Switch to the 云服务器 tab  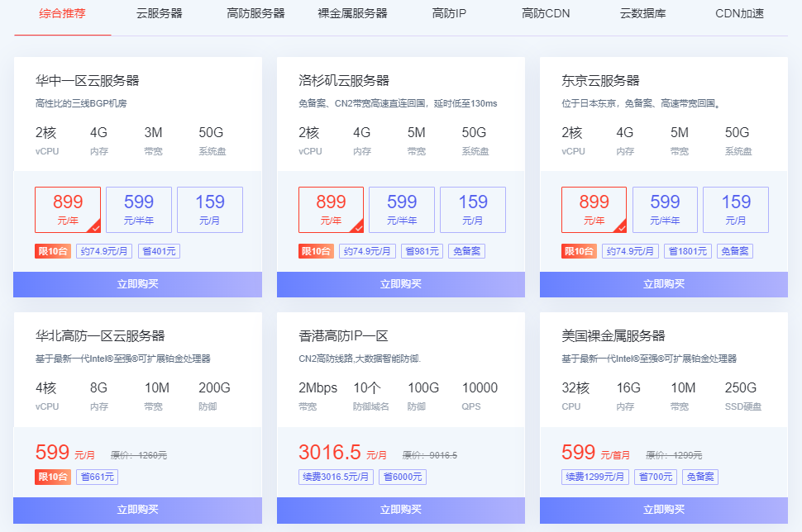point(159,14)
